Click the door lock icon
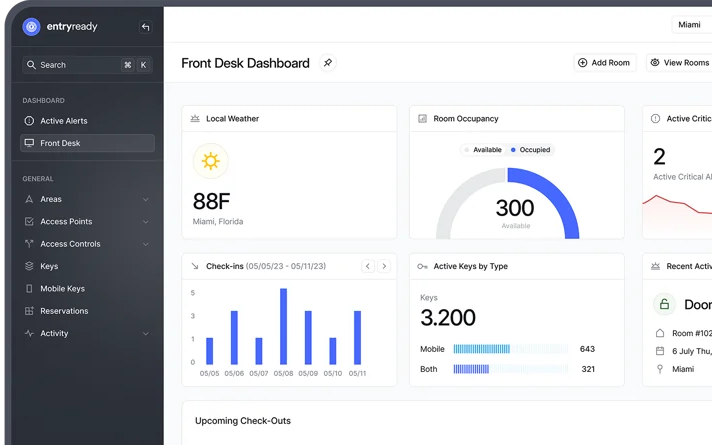 (664, 304)
